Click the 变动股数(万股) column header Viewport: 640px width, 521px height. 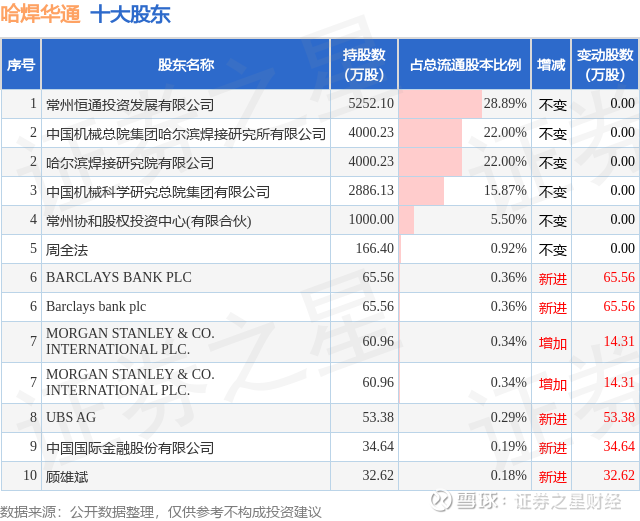[x=605, y=65]
